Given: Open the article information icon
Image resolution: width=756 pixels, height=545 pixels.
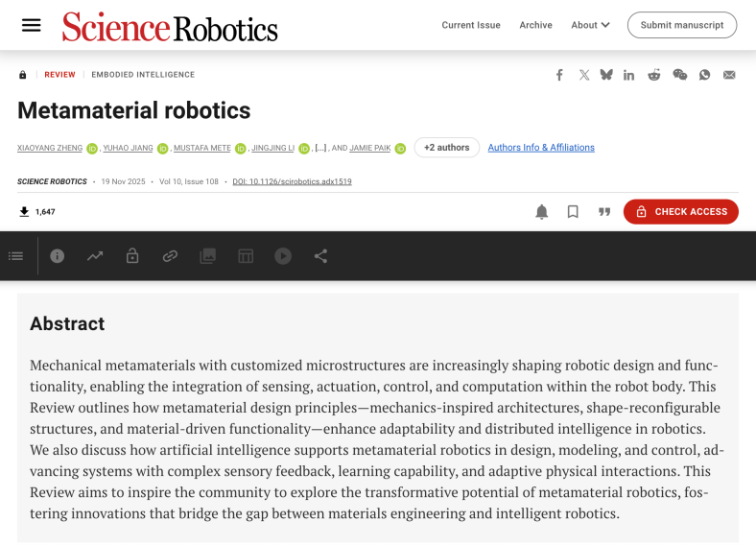Looking at the screenshot, I should coord(58,256).
